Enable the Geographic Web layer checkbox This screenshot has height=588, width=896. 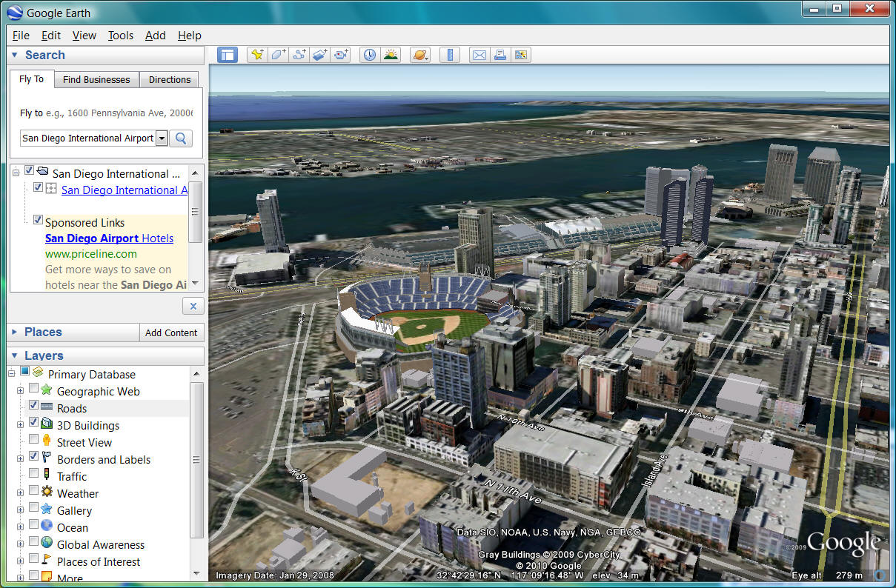33,390
